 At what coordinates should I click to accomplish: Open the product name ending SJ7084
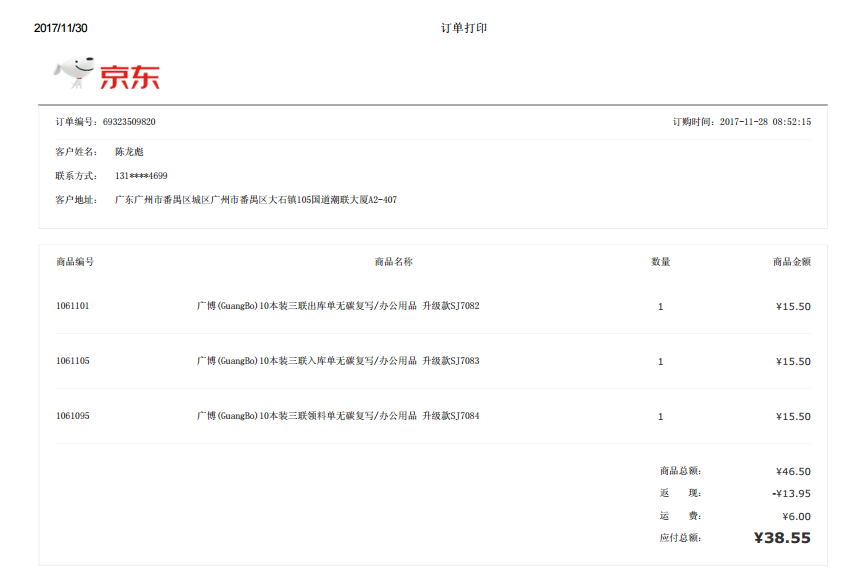pyautogui.click(x=338, y=416)
